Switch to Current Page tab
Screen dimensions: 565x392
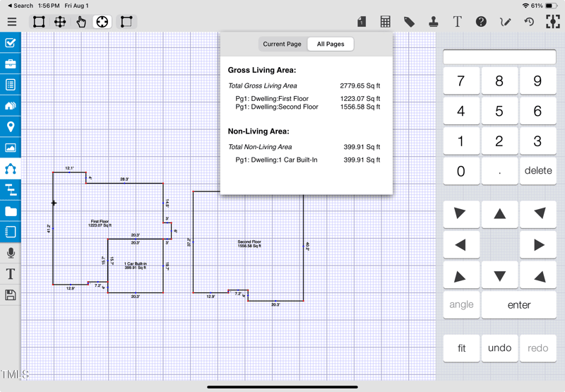pyautogui.click(x=282, y=44)
